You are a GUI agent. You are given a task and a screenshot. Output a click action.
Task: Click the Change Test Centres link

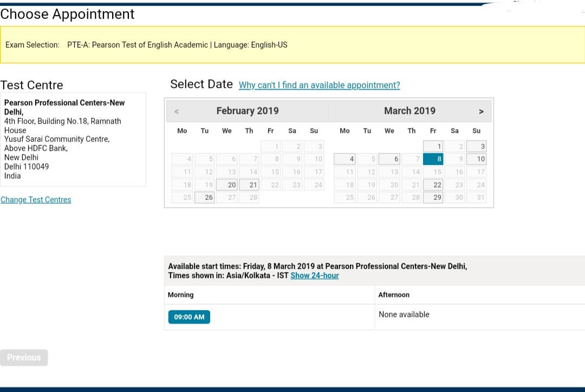tap(36, 200)
